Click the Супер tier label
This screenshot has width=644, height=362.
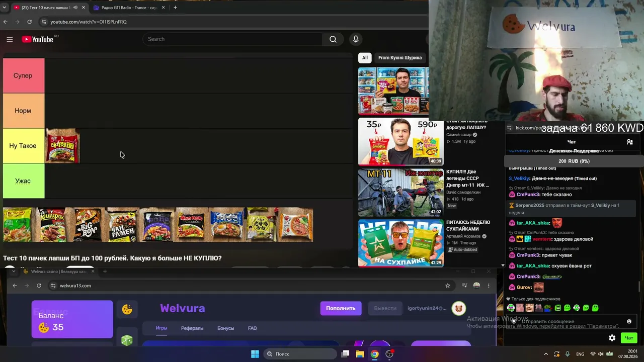(x=23, y=75)
